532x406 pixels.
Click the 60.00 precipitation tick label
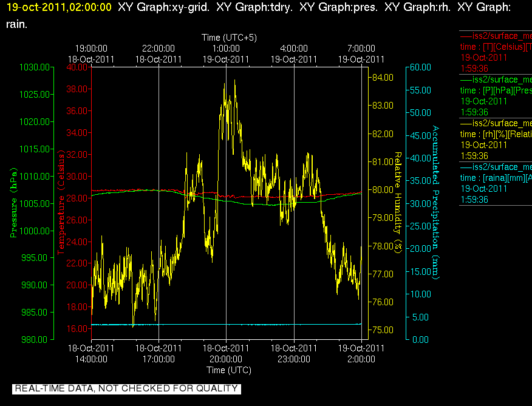[x=420, y=67]
